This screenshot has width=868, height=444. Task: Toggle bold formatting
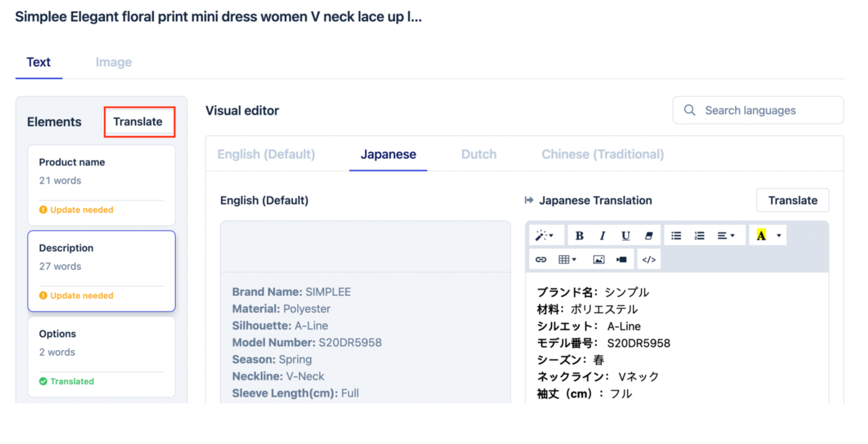[x=579, y=236]
